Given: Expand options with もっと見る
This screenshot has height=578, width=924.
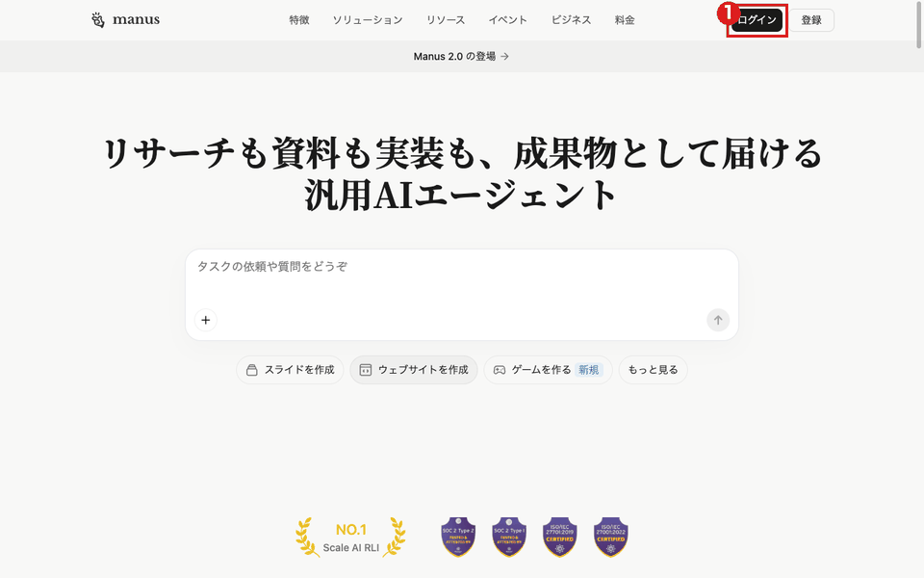Looking at the screenshot, I should tap(653, 370).
